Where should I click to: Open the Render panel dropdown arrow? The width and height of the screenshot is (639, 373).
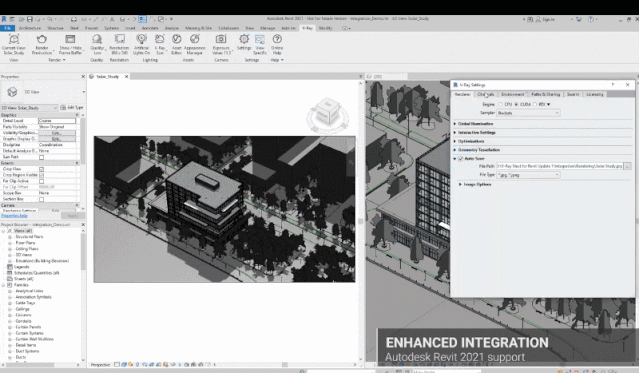64,60
